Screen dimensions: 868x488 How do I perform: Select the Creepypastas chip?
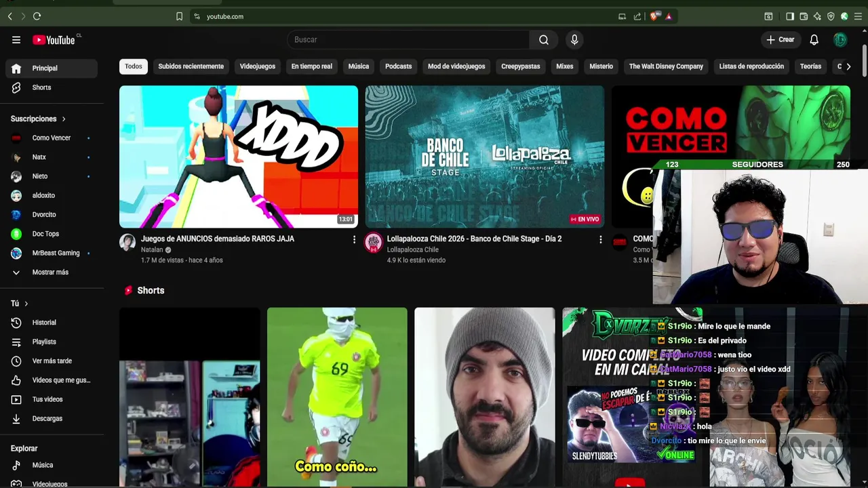(x=521, y=66)
